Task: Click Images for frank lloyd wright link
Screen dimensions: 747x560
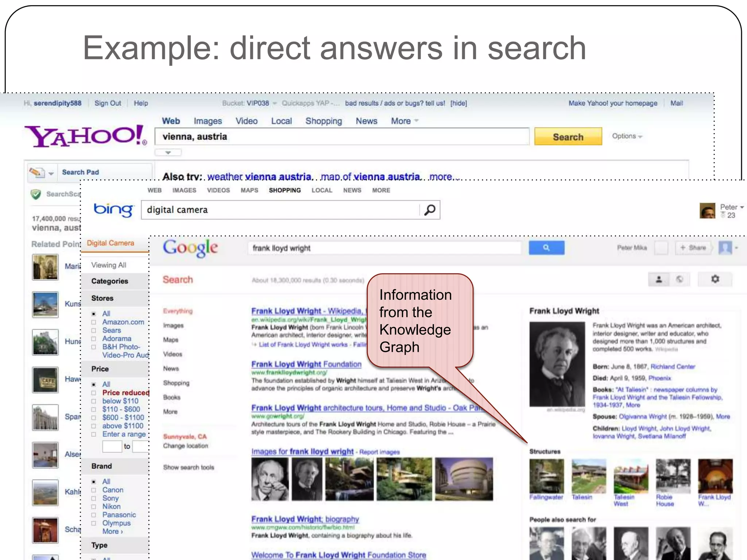Action: click(x=302, y=451)
